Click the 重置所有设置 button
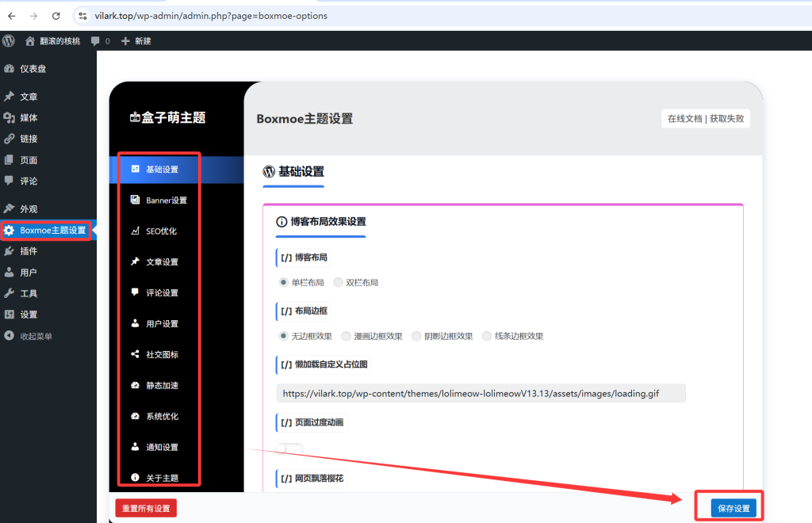812x523 pixels. pyautogui.click(x=145, y=507)
